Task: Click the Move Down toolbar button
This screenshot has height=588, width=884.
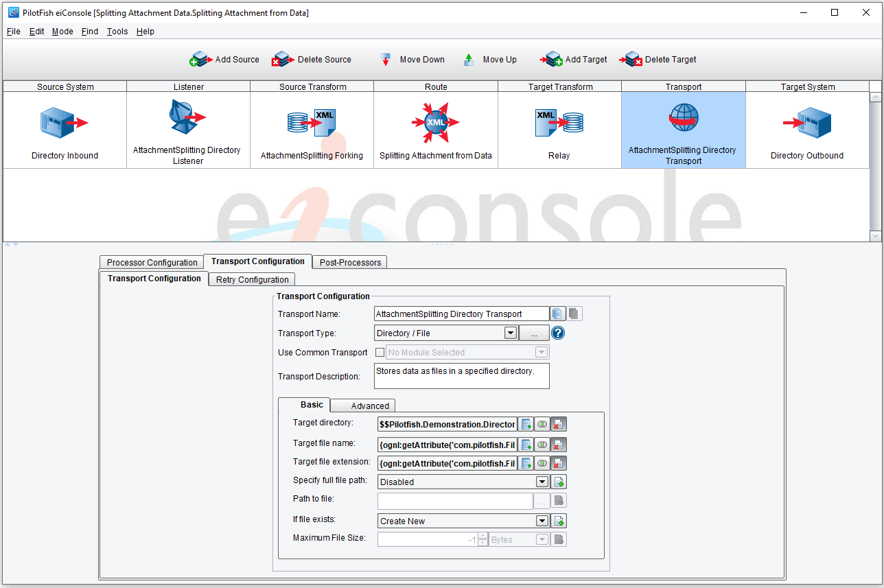Action: 412,60
